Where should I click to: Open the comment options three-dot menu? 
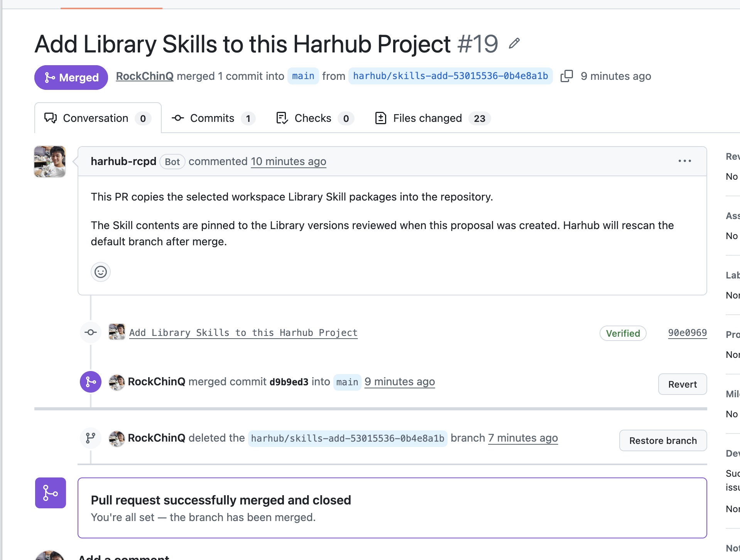(x=685, y=161)
